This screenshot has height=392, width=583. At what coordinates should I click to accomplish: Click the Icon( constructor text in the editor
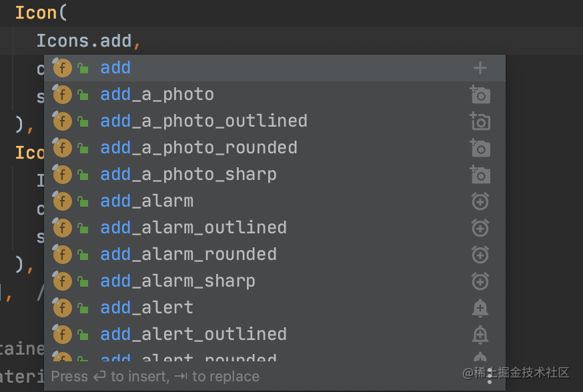tap(41, 13)
